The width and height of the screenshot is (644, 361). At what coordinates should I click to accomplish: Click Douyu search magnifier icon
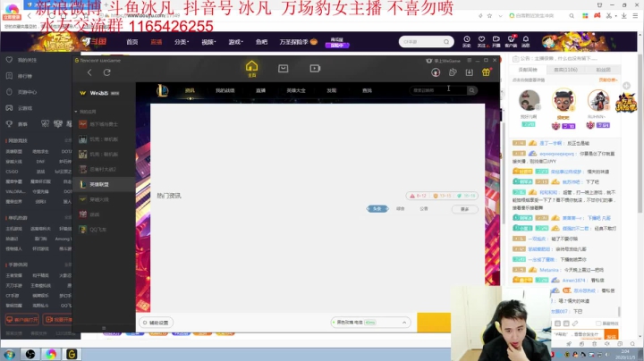[446, 42]
